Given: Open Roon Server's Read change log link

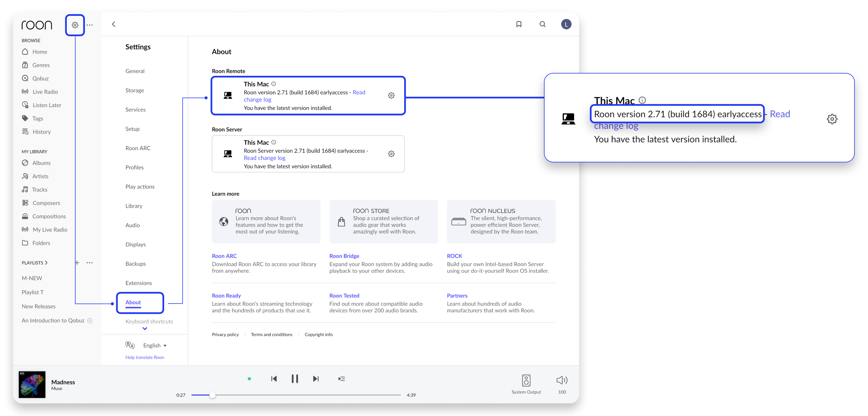Looking at the screenshot, I should [265, 158].
